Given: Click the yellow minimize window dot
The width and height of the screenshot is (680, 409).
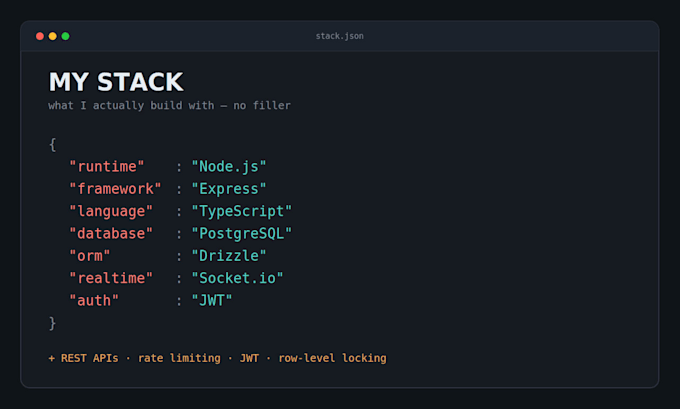Looking at the screenshot, I should [x=52, y=36].
